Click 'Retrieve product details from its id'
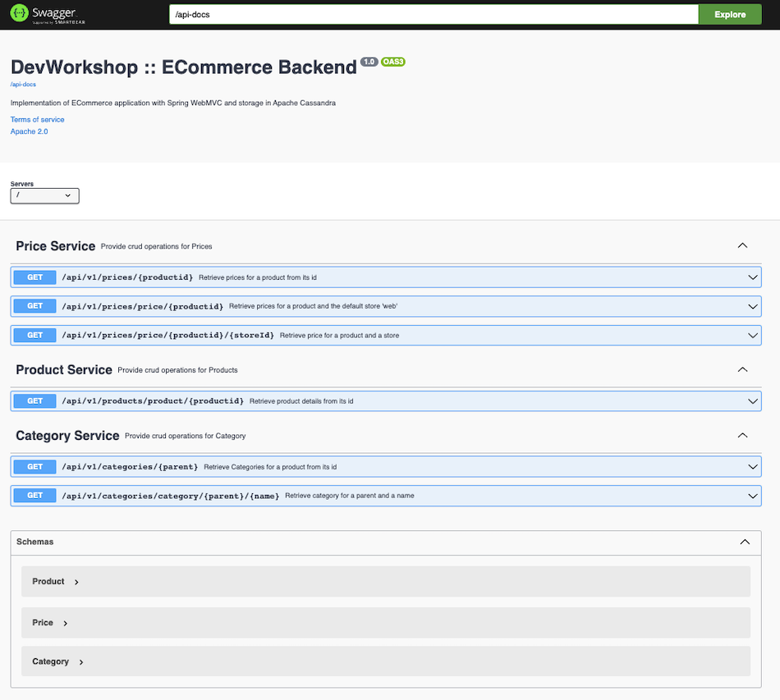Image resolution: width=780 pixels, height=700 pixels. 301,401
